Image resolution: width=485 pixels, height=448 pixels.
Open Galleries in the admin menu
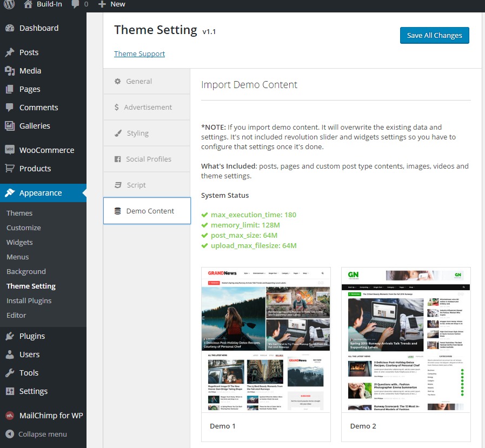tap(43, 126)
